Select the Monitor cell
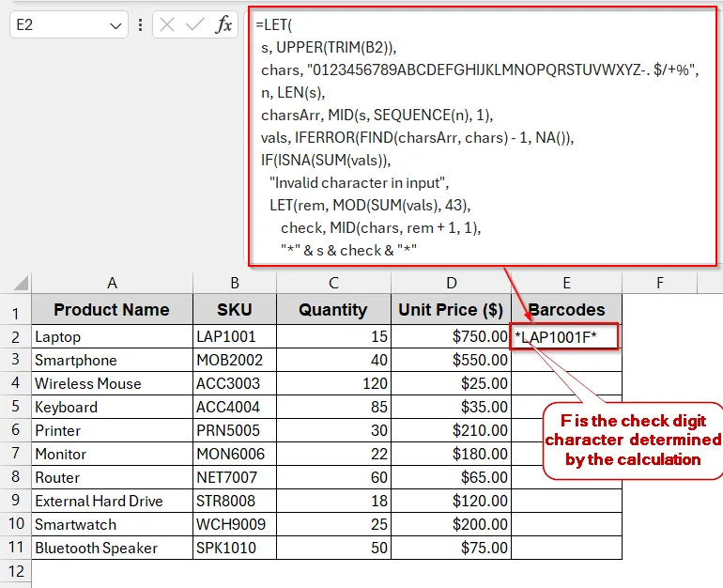This screenshot has width=723, height=588. (x=112, y=455)
